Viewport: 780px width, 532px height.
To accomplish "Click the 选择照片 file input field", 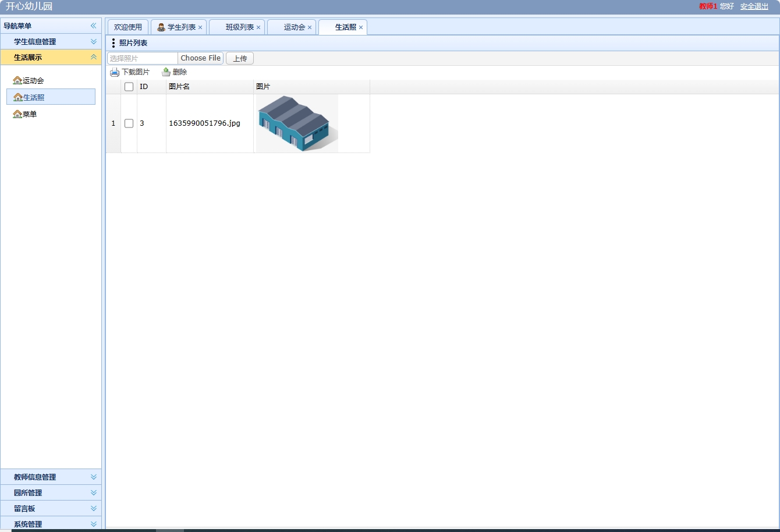I will coord(143,58).
